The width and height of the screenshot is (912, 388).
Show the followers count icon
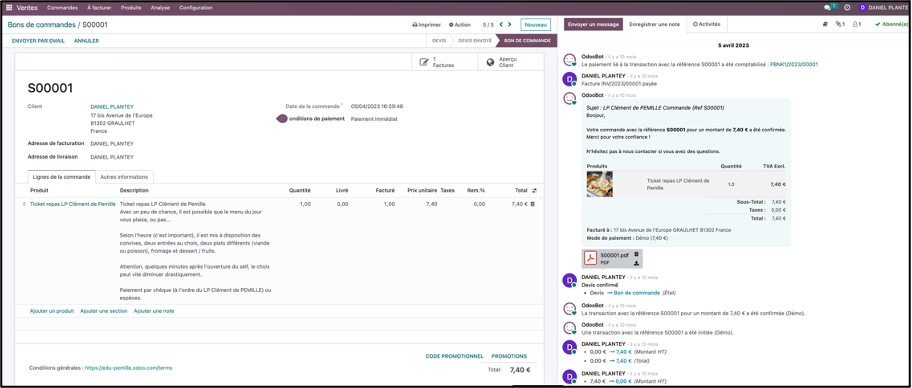[857, 24]
